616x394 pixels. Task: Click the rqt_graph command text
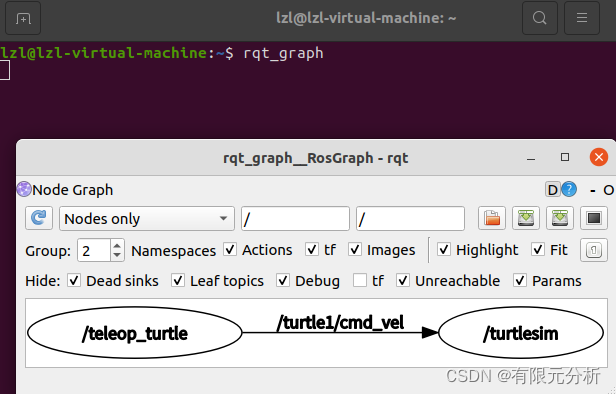[x=283, y=53]
